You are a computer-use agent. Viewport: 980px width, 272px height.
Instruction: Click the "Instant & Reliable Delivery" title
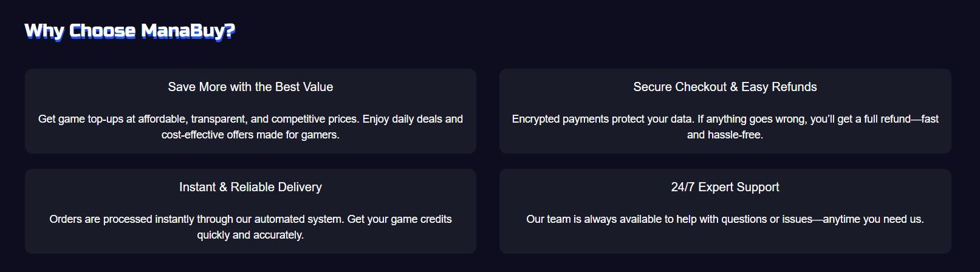coord(250,187)
